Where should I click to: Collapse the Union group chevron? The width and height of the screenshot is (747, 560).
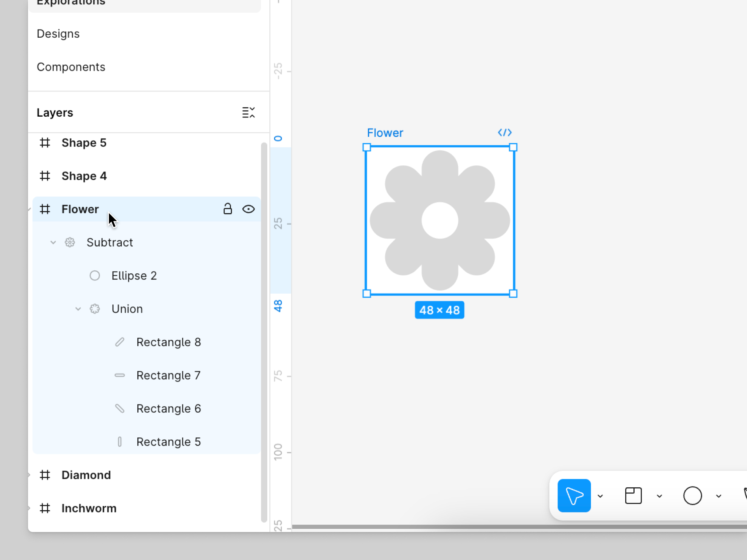click(78, 309)
